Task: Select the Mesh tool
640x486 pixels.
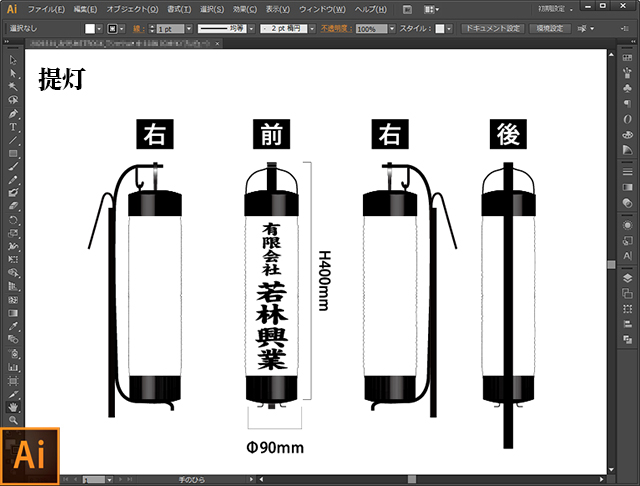Action: point(13,300)
